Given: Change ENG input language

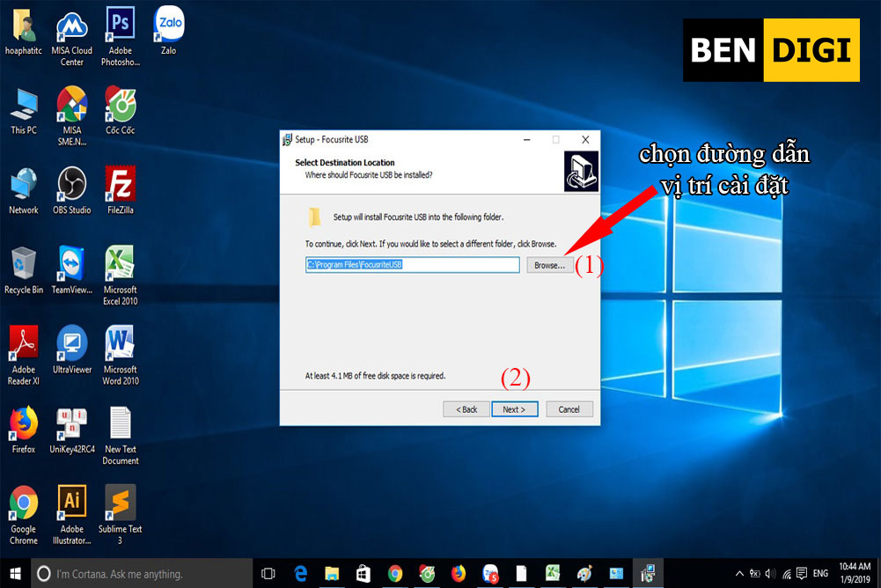Looking at the screenshot, I should click(x=820, y=573).
